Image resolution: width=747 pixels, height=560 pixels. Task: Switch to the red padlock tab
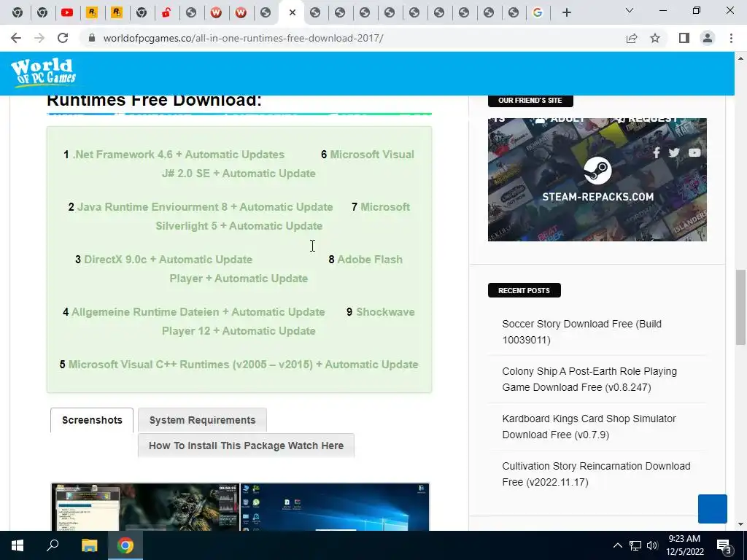[166, 13]
